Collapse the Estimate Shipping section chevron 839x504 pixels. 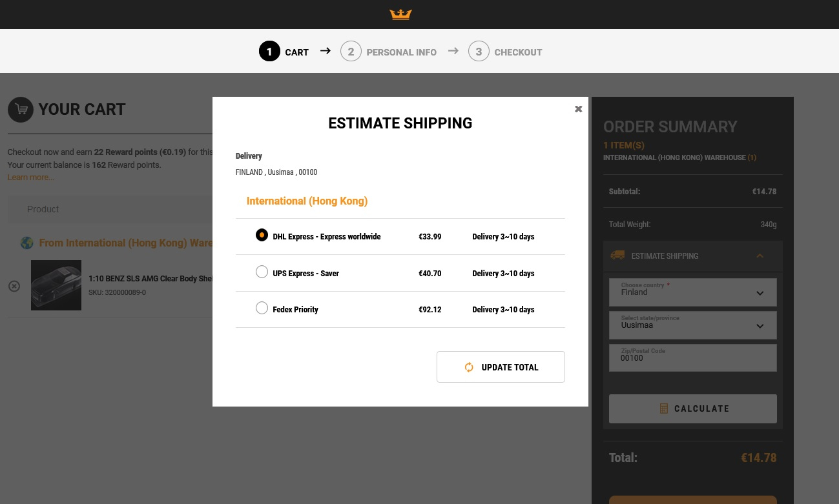click(x=760, y=256)
